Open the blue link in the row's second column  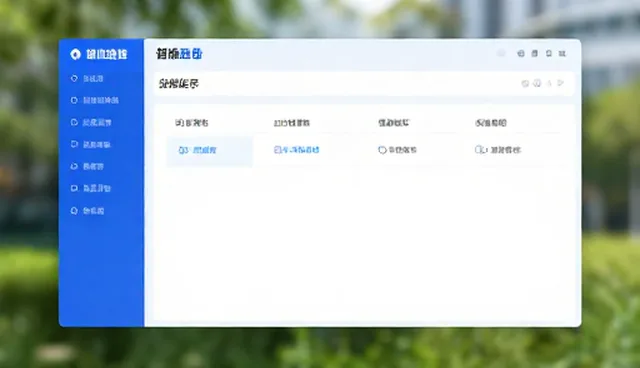point(297,150)
